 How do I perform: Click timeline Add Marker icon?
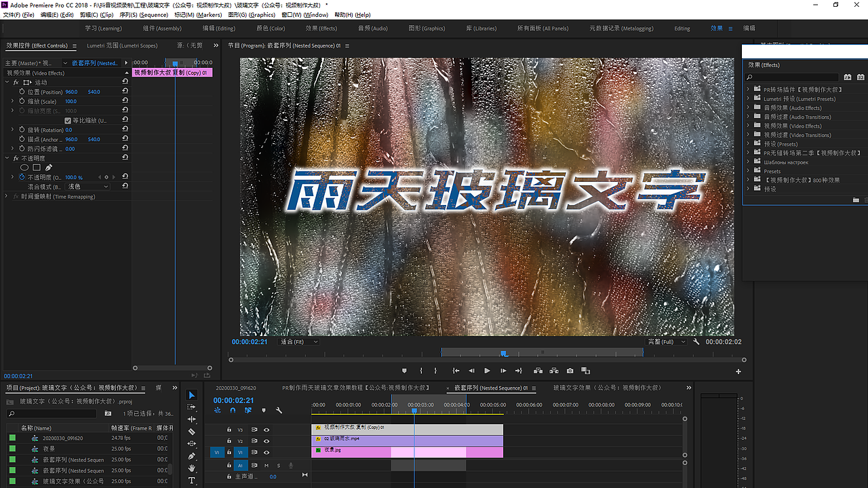[x=264, y=410]
